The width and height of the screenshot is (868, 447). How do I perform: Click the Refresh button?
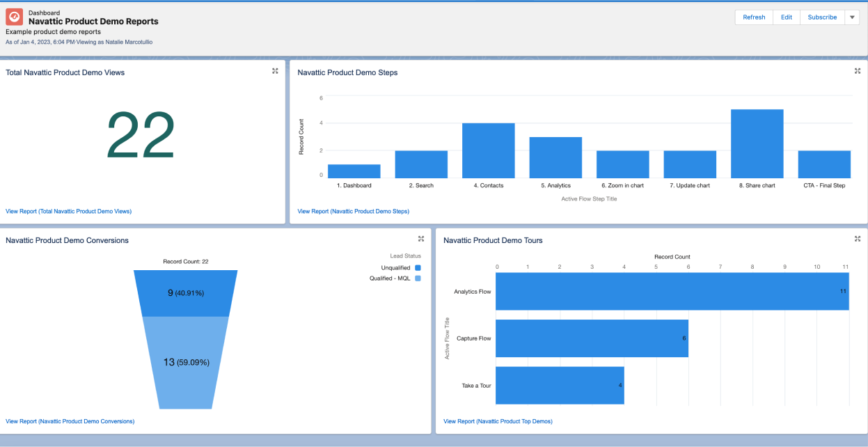[754, 17]
